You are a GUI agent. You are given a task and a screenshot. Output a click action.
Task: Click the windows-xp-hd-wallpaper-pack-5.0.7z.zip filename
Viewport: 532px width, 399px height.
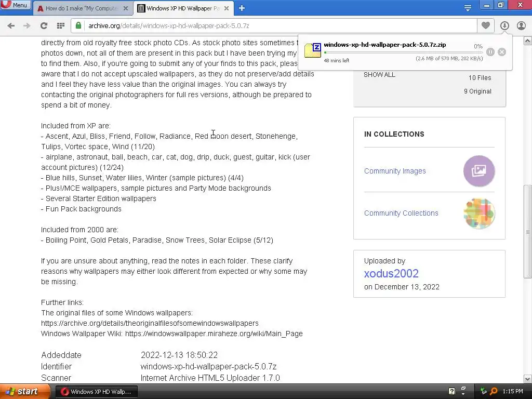click(x=385, y=45)
